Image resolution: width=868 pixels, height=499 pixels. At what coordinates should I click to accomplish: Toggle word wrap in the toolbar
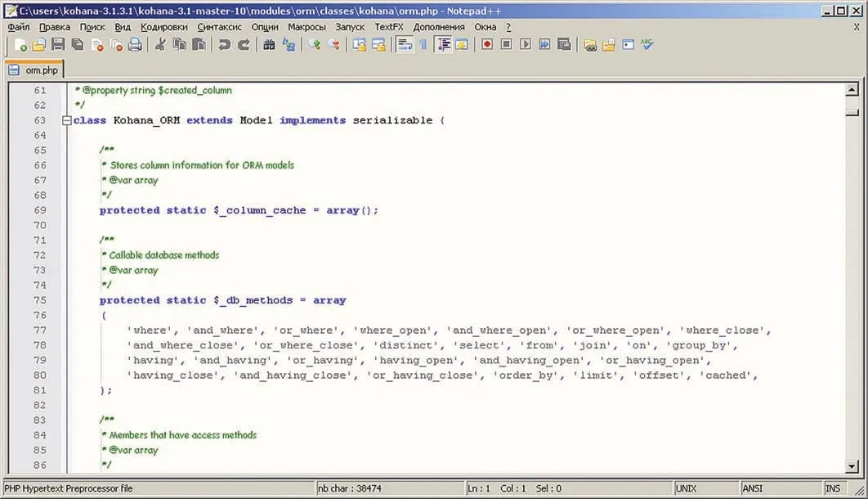(405, 45)
